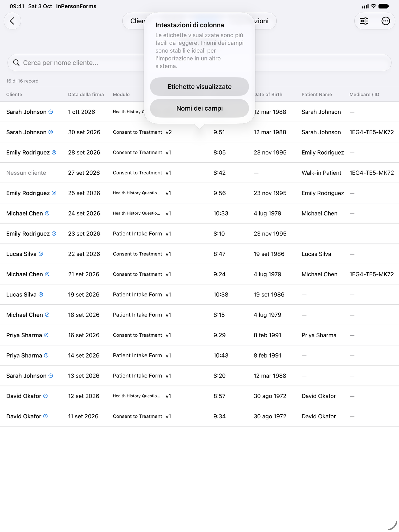Open Lucas Silva link icon, 19 set 2026 row
This screenshot has height=532, width=399.
pos(41,294)
